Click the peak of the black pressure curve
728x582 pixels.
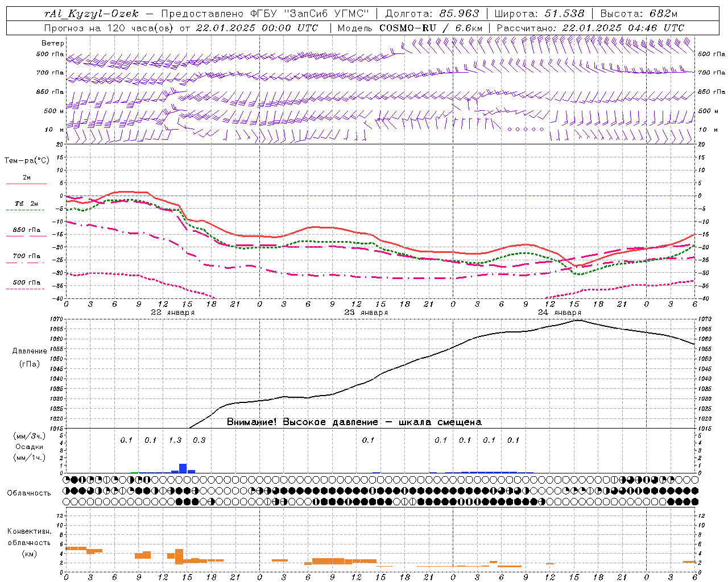point(578,320)
